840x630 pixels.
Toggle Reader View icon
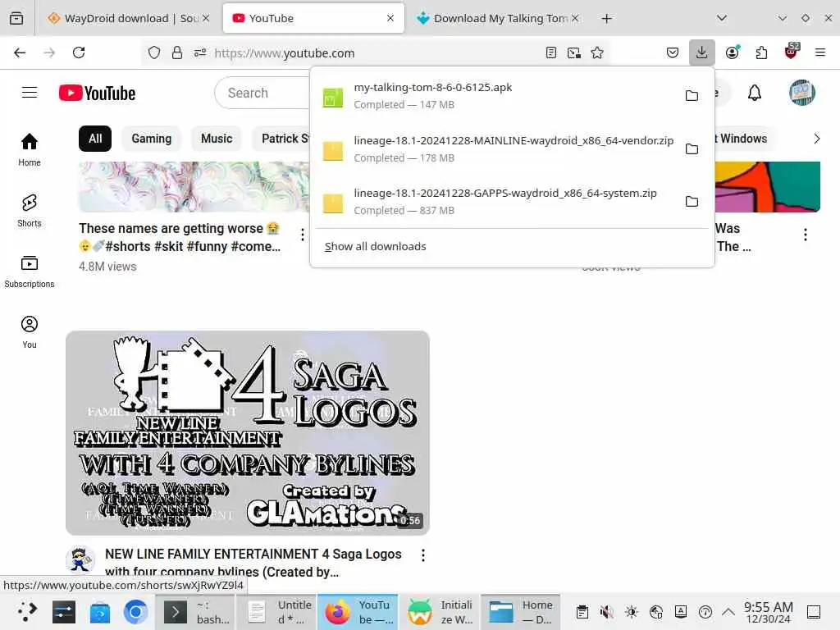pos(550,52)
